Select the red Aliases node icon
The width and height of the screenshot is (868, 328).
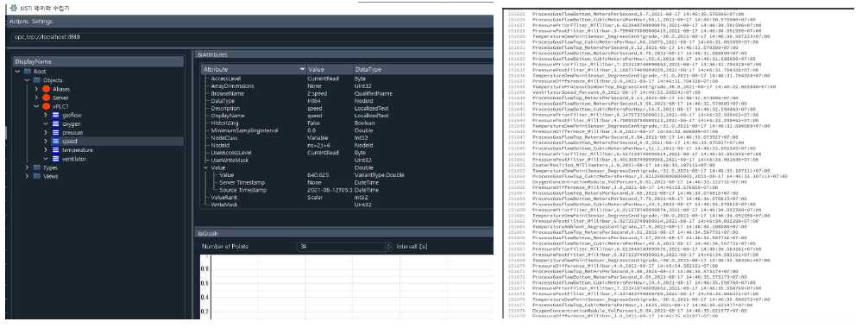pyautogui.click(x=47, y=89)
